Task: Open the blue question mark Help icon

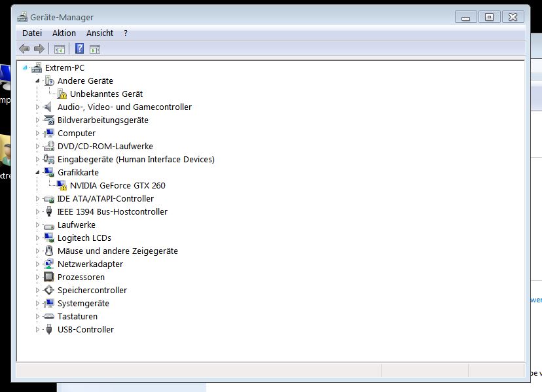Action: tap(79, 48)
